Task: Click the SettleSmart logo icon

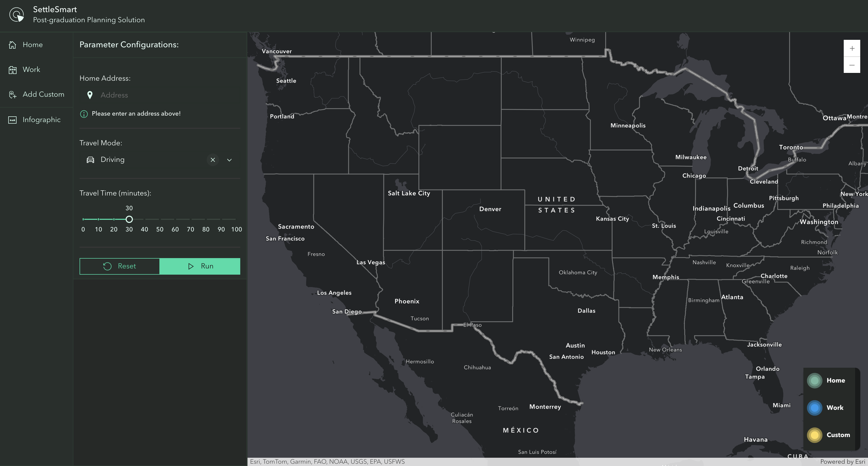Action: pos(17,15)
